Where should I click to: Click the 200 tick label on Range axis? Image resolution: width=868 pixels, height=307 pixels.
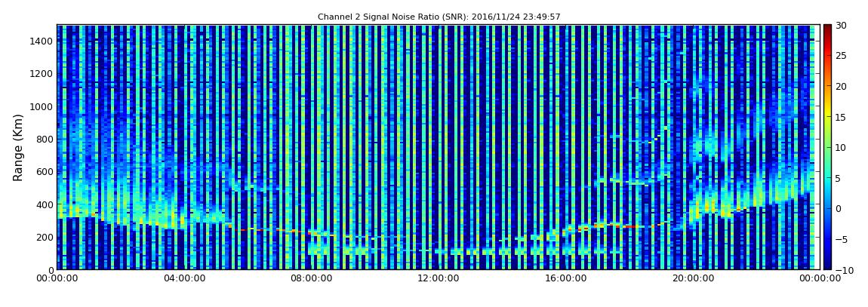point(45,237)
